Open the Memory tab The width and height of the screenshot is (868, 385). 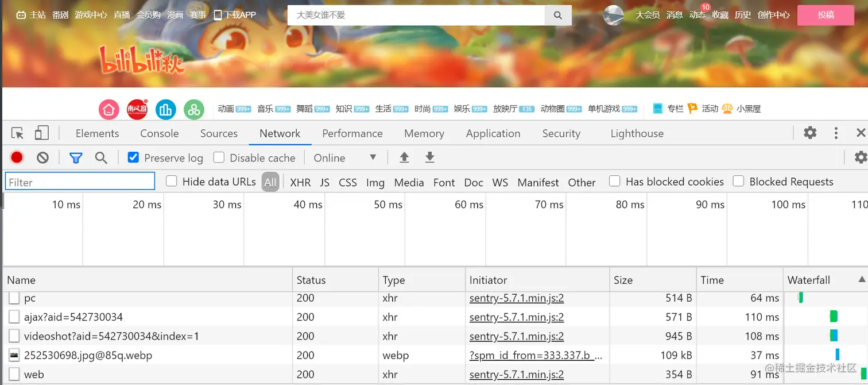[x=424, y=133]
